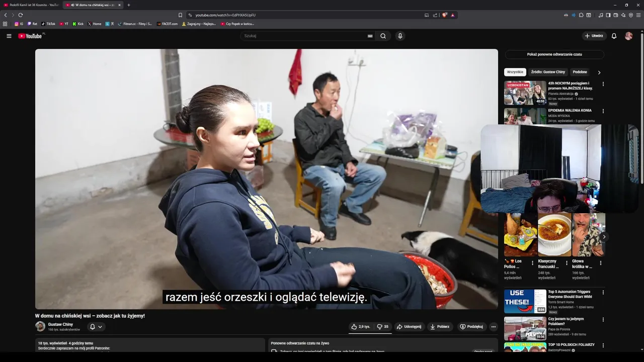The height and width of the screenshot is (362, 644).
Task: Open options for TOP 10 POLSKICH FOLIARZY
Action: pos(603,345)
